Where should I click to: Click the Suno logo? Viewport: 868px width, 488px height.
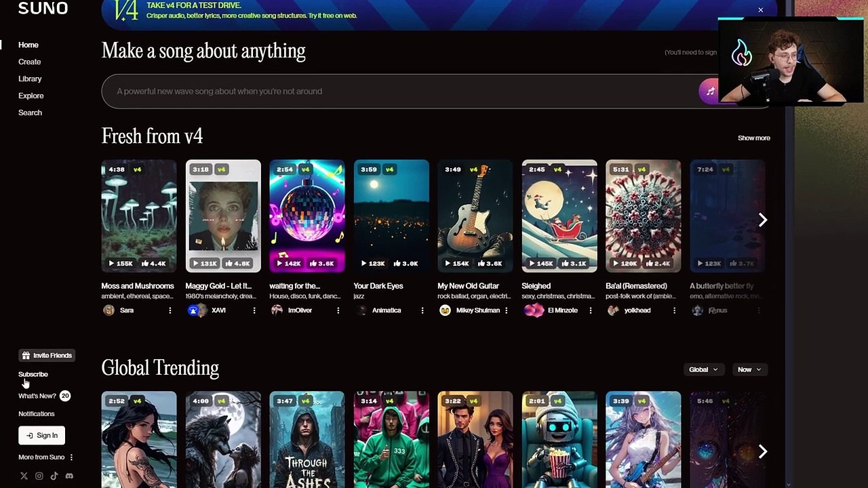coord(43,8)
